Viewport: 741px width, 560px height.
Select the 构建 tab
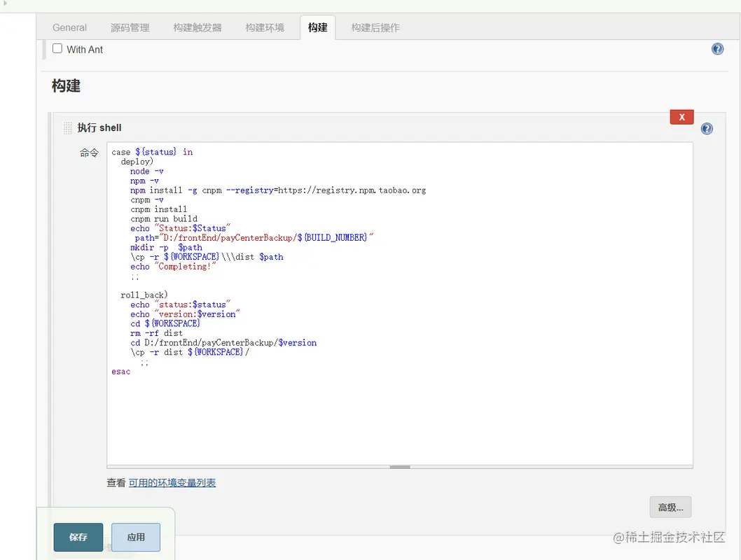pyautogui.click(x=317, y=27)
